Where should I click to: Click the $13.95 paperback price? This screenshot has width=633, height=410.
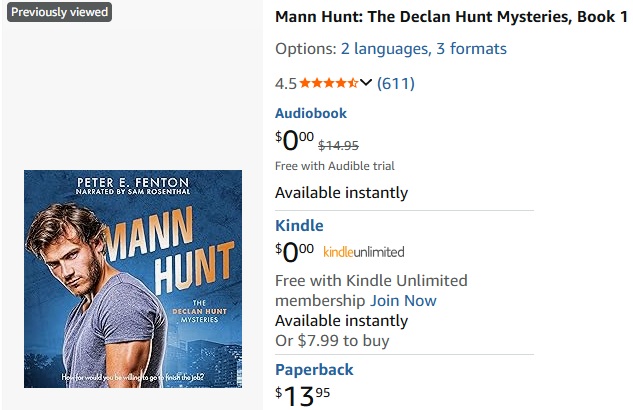point(302,395)
